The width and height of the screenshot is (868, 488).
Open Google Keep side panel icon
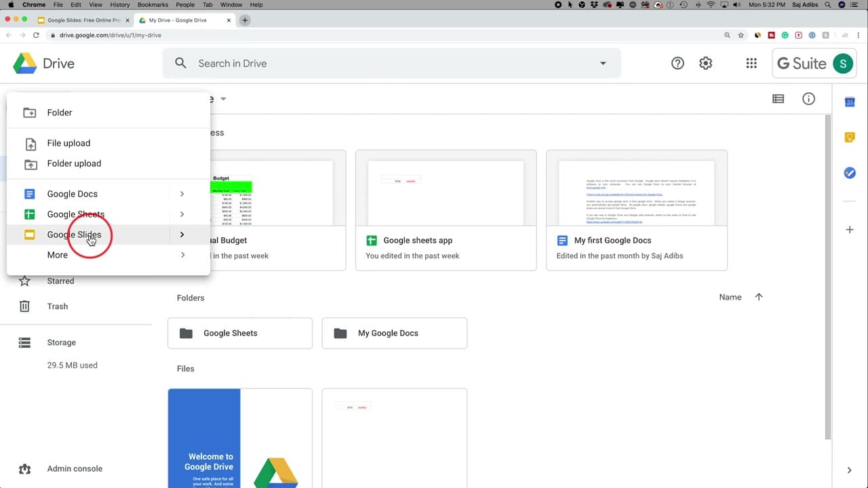850,138
